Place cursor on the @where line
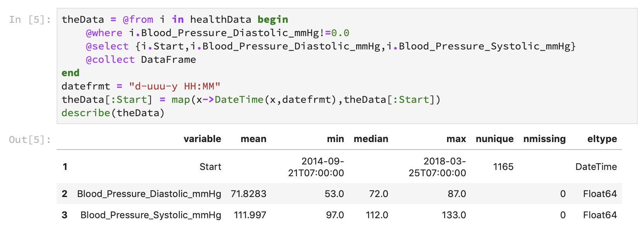 217,33
